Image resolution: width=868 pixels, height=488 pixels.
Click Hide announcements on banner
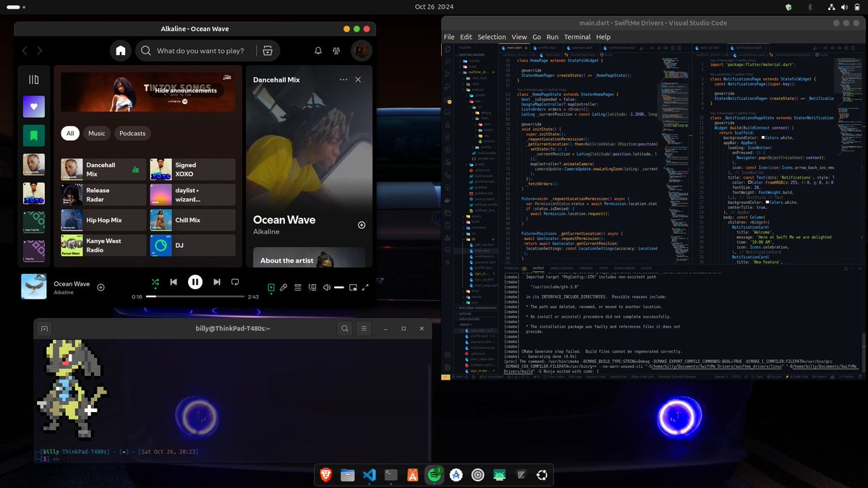(186, 91)
